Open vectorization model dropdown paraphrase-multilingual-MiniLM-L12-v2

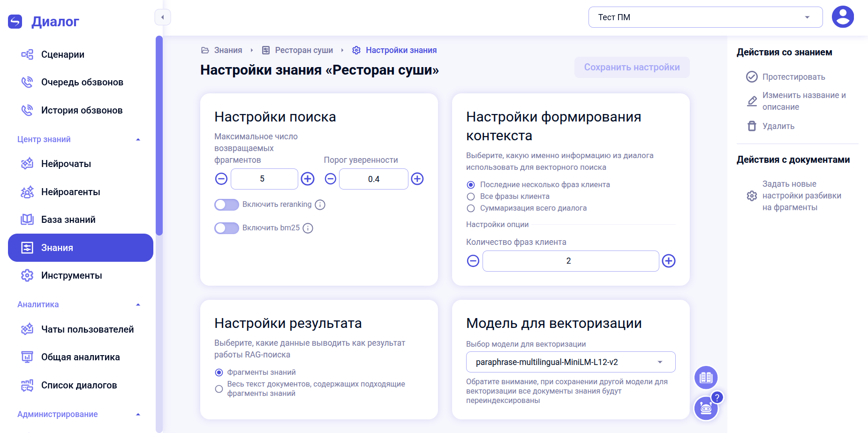coord(571,362)
